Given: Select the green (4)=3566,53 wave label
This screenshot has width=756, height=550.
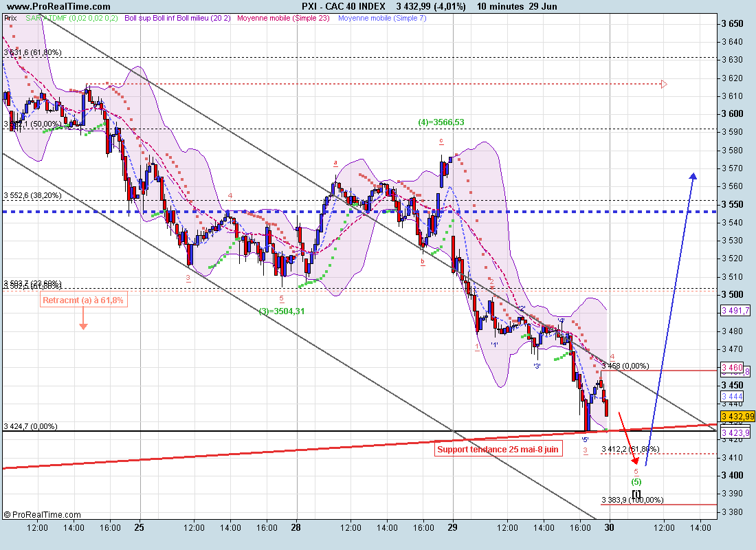Looking at the screenshot, I should pos(441,122).
